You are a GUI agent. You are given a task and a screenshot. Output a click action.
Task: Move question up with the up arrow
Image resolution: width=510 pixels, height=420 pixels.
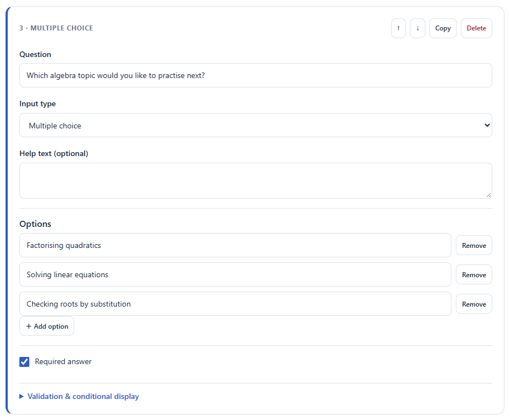[x=398, y=28]
